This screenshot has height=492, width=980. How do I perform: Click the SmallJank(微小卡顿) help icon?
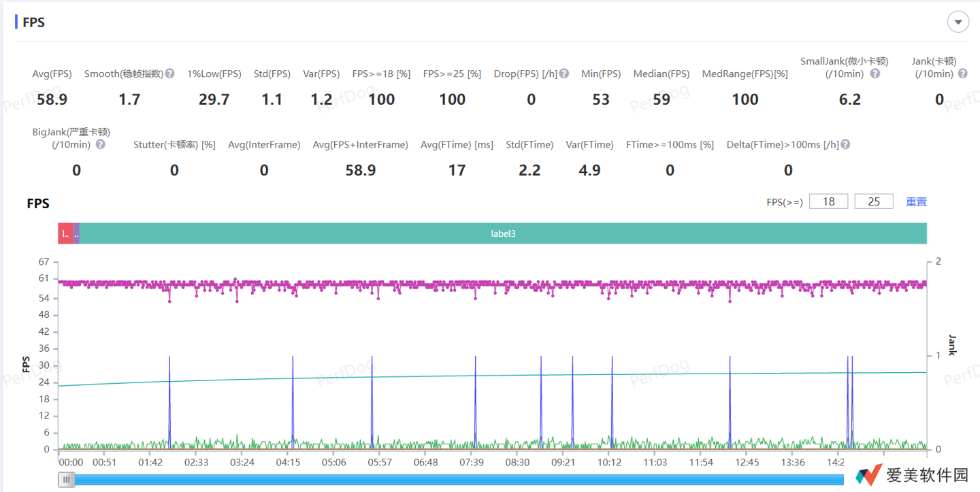tap(875, 73)
